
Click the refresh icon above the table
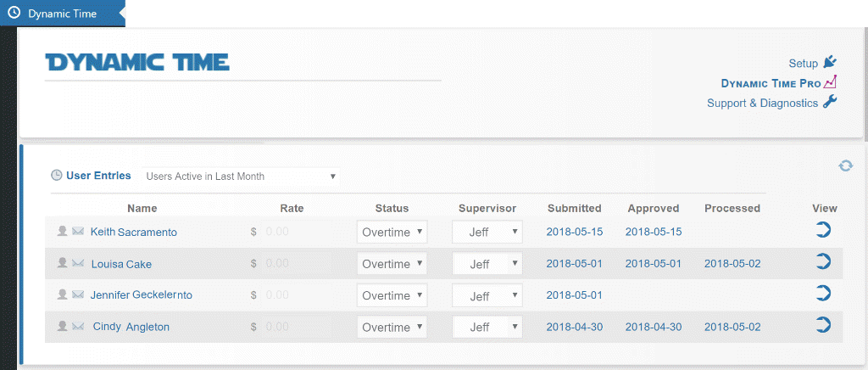tap(845, 165)
